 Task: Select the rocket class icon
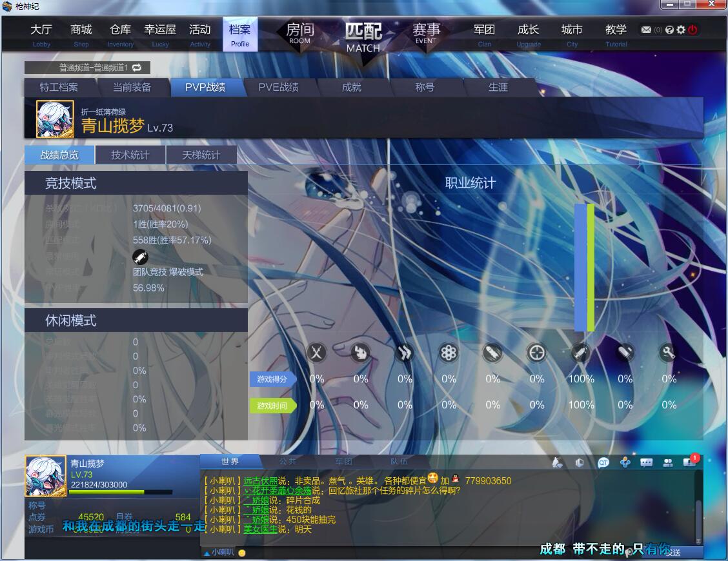click(492, 353)
